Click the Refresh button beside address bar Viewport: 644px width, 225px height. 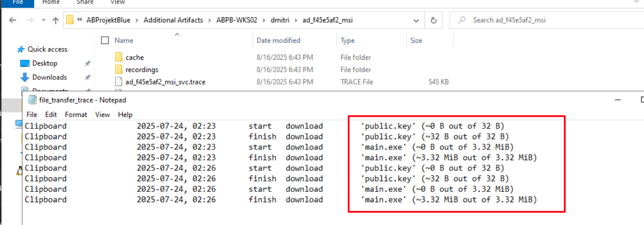433,21
